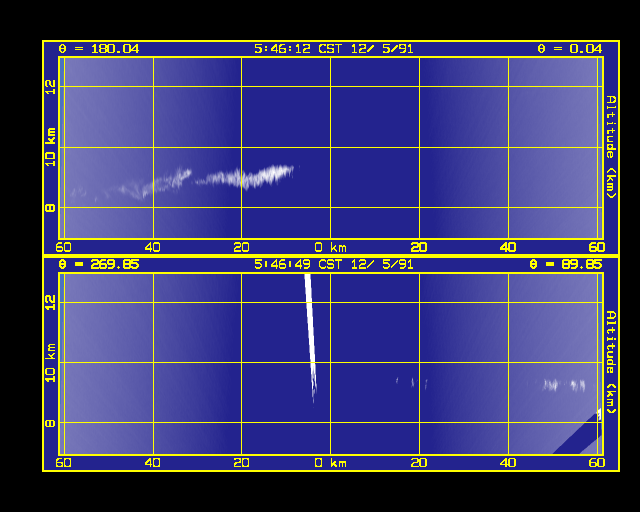The height and width of the screenshot is (512, 640).
Task: Click "Altitude (km)" label beside the 5:46:12 panel
Action: [x=611, y=147]
